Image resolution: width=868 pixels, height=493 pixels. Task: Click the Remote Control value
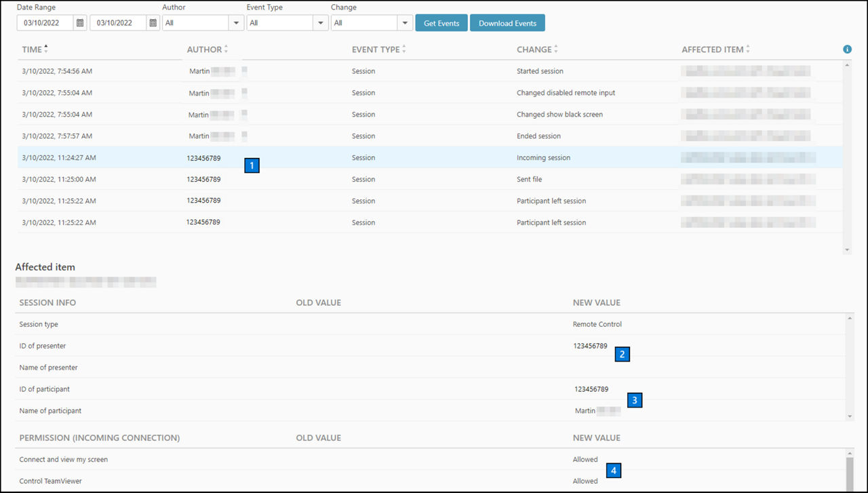[x=597, y=324]
